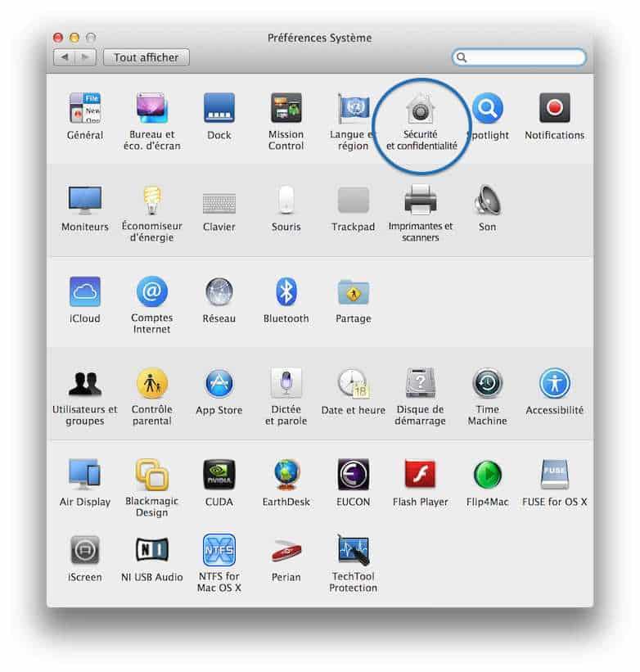Open Langue et région pane
This screenshot has height=672, width=640.
[x=353, y=108]
